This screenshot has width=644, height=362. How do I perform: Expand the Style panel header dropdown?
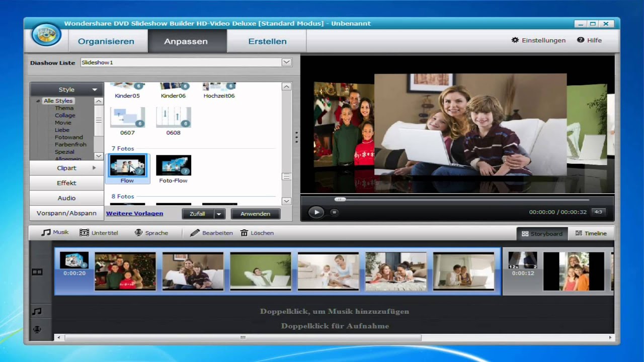click(95, 89)
